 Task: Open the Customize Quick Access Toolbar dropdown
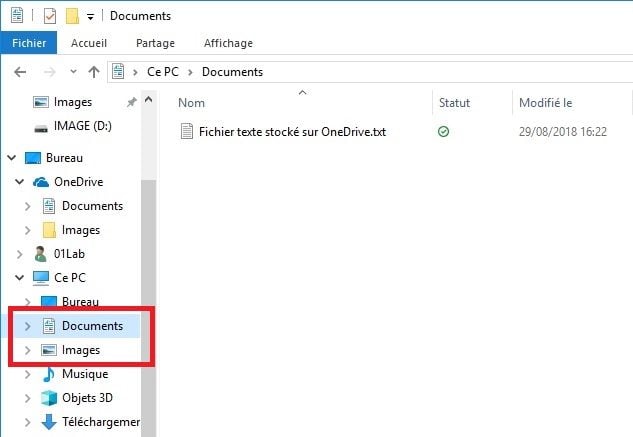(x=90, y=17)
